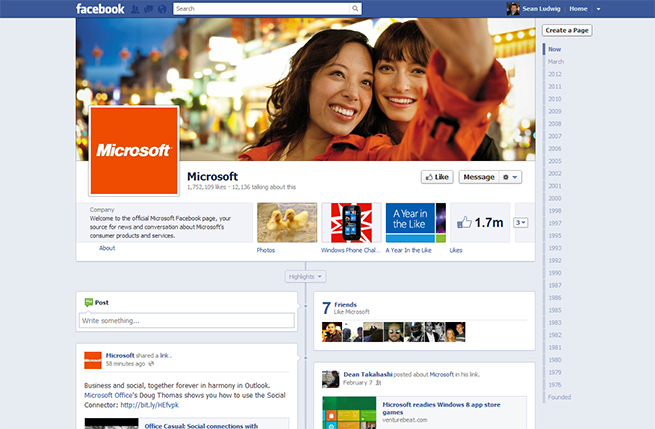Click Sean Ludwig's profile picture in header
Viewport: 655px width, 429px height.
(x=513, y=8)
